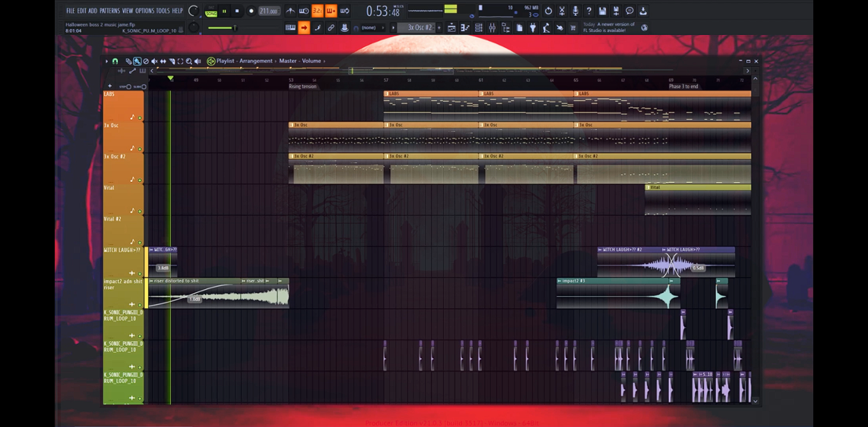Mute the LABS track

coord(140,118)
